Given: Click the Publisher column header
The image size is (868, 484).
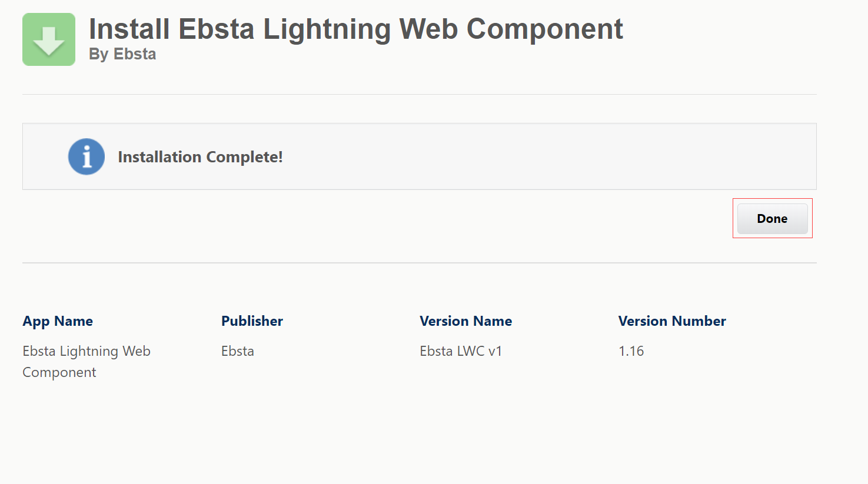Looking at the screenshot, I should point(252,321).
